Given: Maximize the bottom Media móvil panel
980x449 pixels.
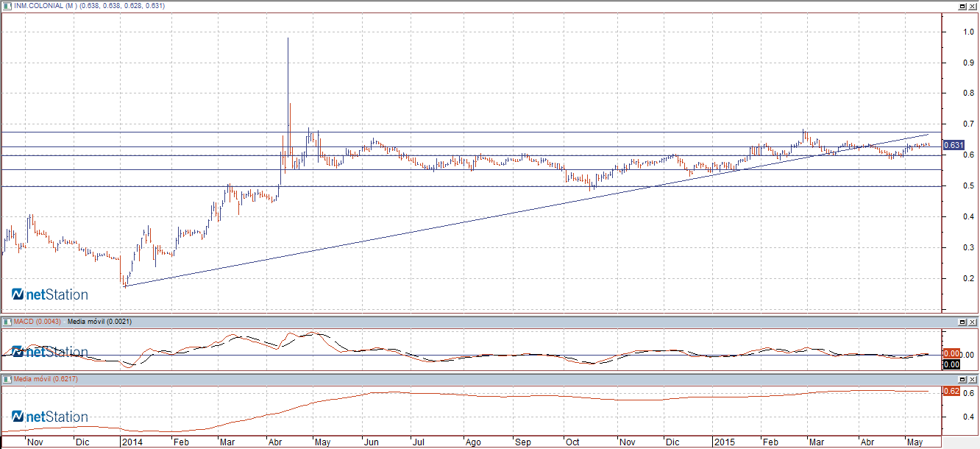Looking at the screenshot, I should (x=962, y=378).
